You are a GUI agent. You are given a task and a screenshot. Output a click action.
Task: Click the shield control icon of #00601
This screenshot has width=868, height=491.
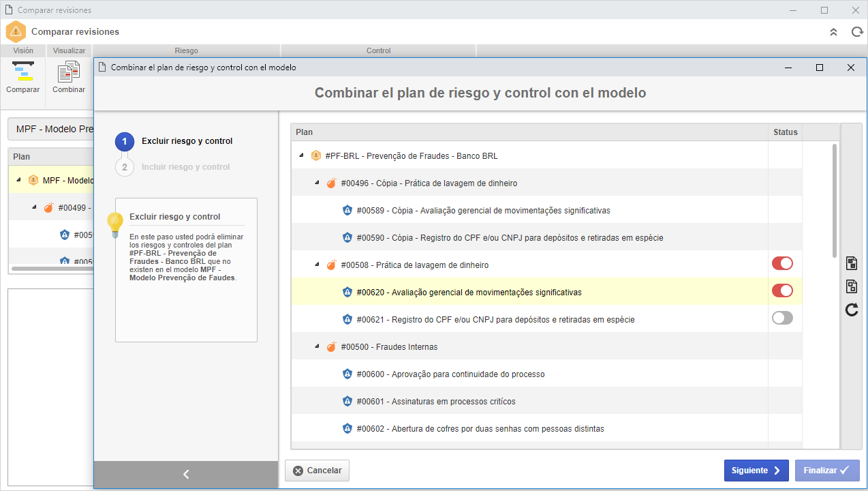[347, 401]
